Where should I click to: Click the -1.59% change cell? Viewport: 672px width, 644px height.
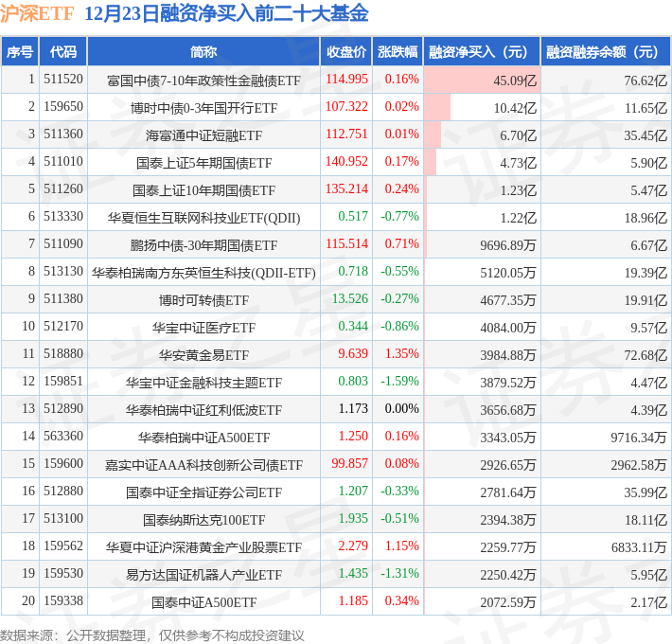(x=399, y=381)
